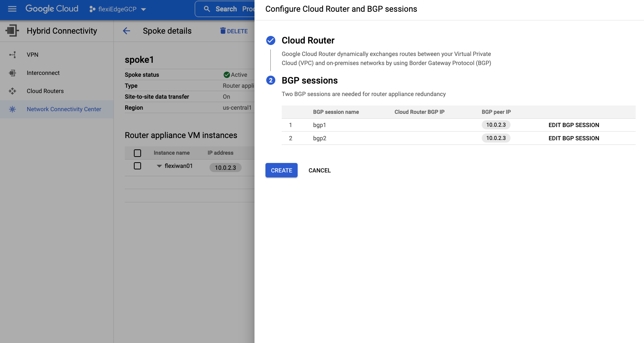This screenshot has height=343, width=644.
Task: Click the completed Cloud Router step checkmark
Action: [271, 40]
